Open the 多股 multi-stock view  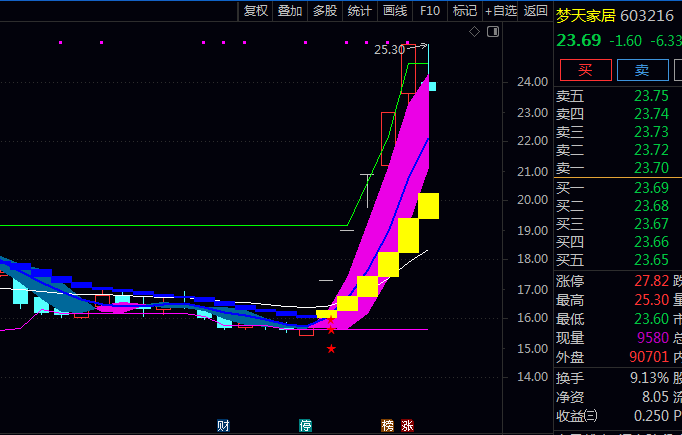pyautogui.click(x=324, y=11)
